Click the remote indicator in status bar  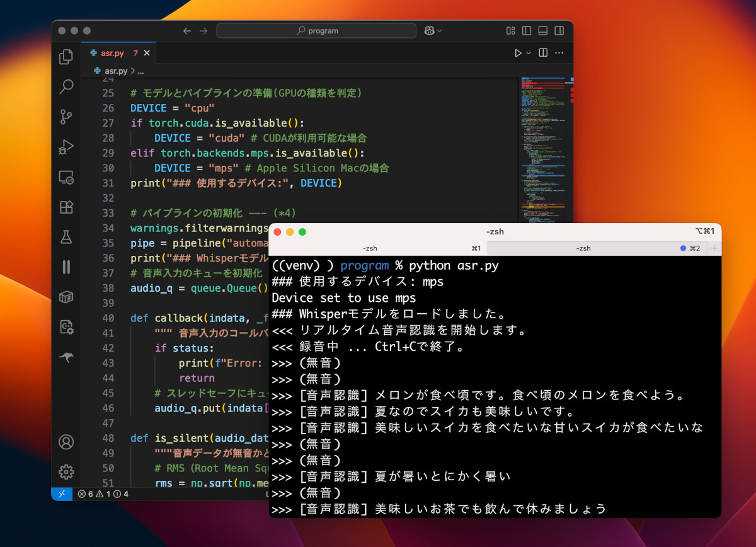(x=61, y=494)
